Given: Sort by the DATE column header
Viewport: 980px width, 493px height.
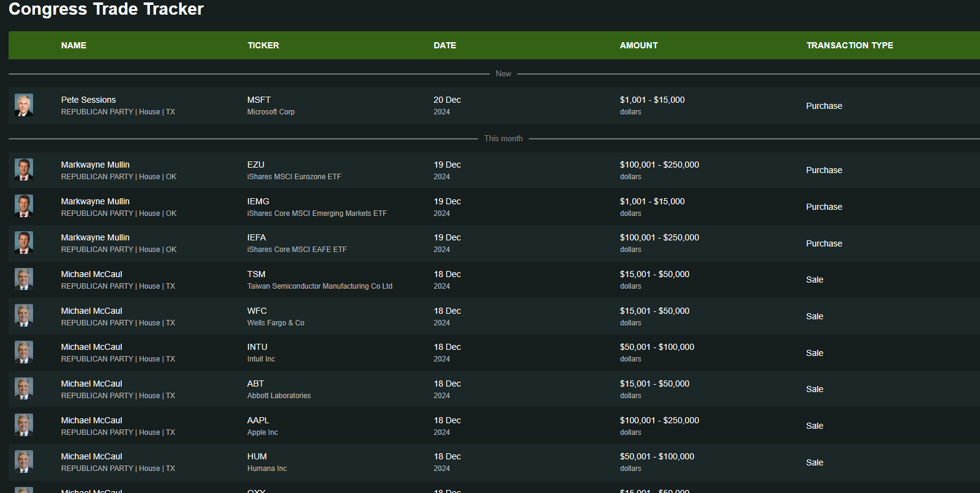Looking at the screenshot, I should [445, 45].
